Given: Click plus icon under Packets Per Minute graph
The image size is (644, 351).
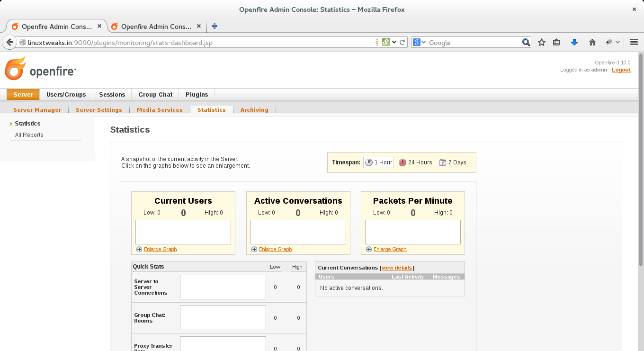Looking at the screenshot, I should 369,249.
